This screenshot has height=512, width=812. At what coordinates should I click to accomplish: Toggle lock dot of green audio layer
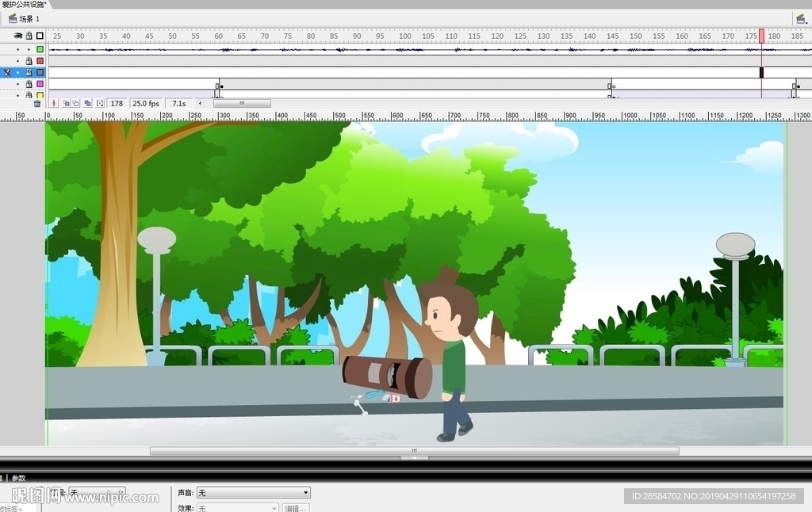pos(29,49)
